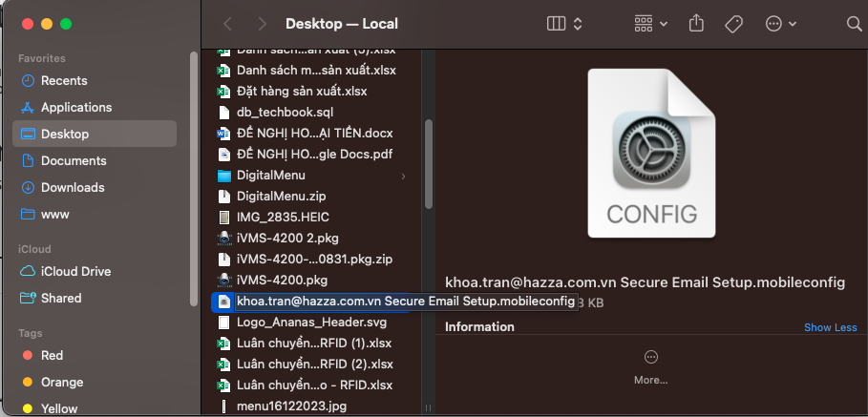Minimize the window with yellow button

point(47,24)
